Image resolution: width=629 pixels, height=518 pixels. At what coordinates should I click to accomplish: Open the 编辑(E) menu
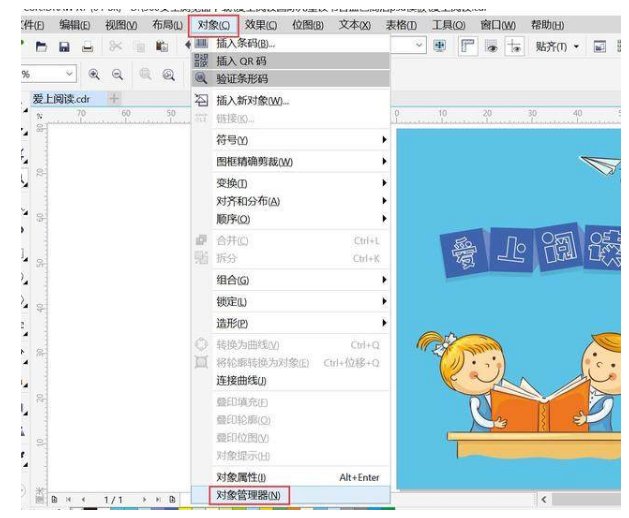pos(75,25)
